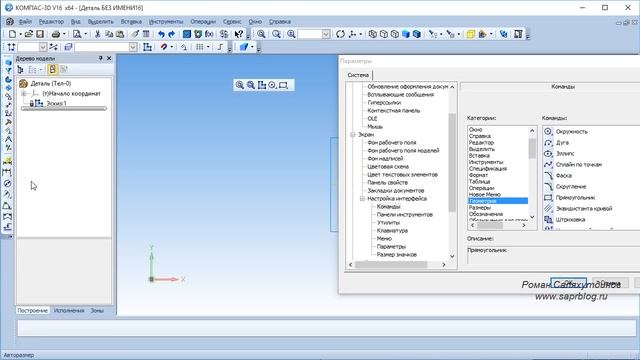Image resolution: width=640 pixels, height=360 pixels.
Task: Open the zoom scale dropdown in toolbar
Action: (326, 34)
